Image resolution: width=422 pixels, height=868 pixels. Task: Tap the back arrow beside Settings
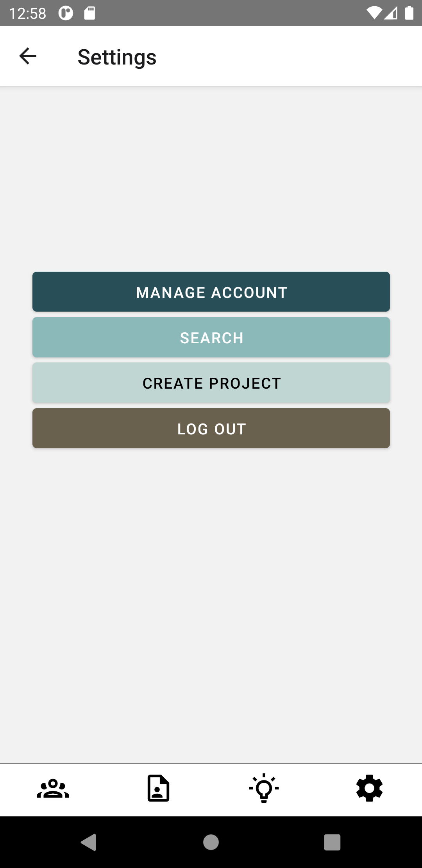pyautogui.click(x=28, y=56)
